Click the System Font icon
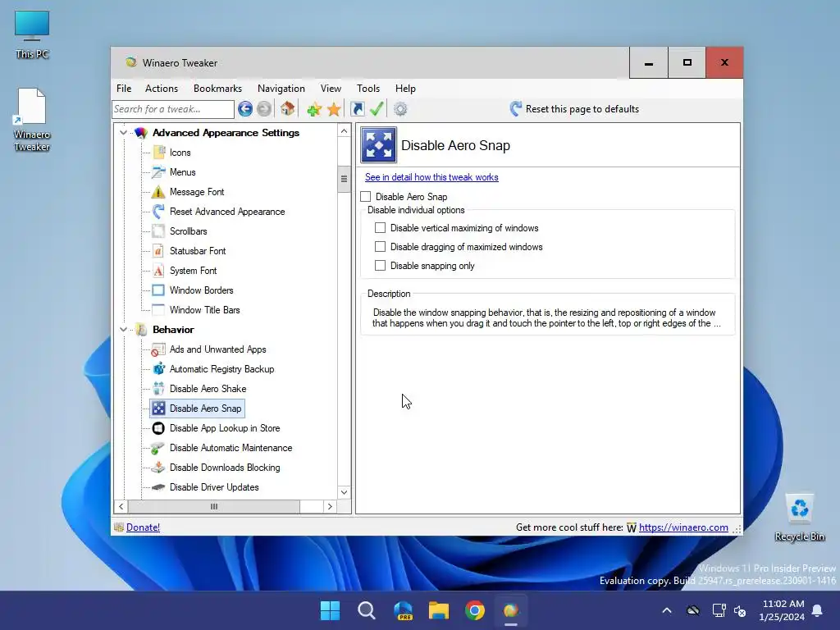Image resolution: width=840 pixels, height=630 pixels. tap(158, 271)
